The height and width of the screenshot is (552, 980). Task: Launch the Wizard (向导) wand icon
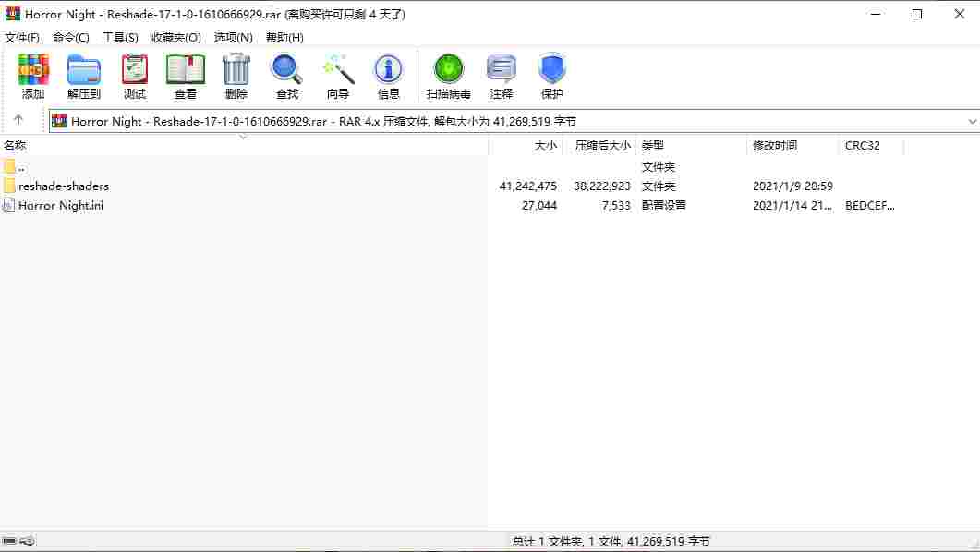(337, 77)
